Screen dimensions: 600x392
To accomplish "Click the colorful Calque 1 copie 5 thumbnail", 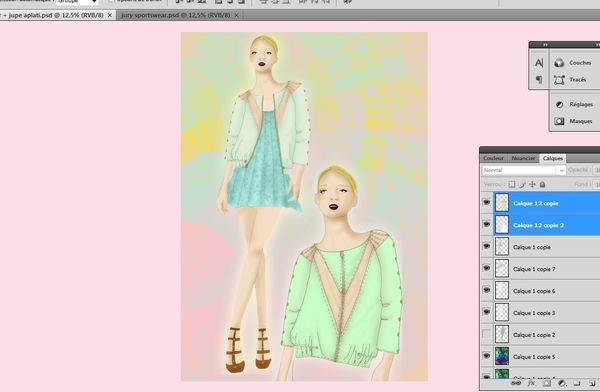I will click(x=502, y=356).
